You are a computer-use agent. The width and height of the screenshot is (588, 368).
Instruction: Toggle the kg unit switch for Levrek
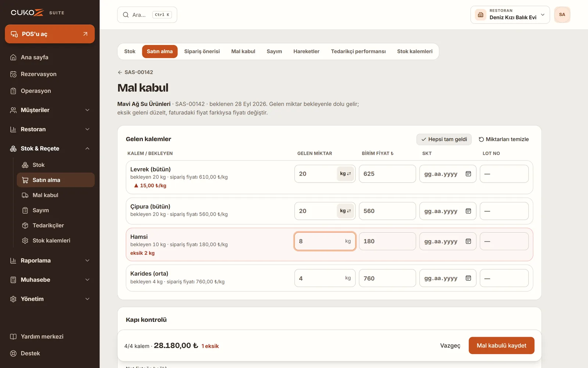345,174
